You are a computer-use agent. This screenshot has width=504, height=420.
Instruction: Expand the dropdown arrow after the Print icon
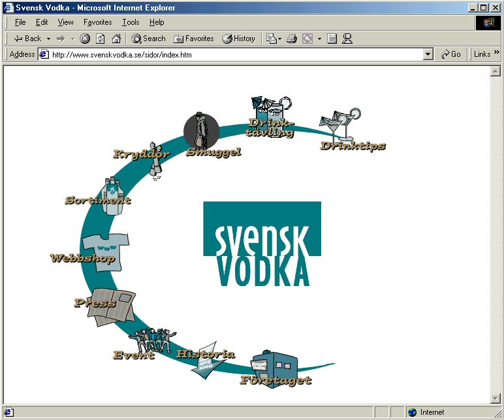[x=319, y=39]
